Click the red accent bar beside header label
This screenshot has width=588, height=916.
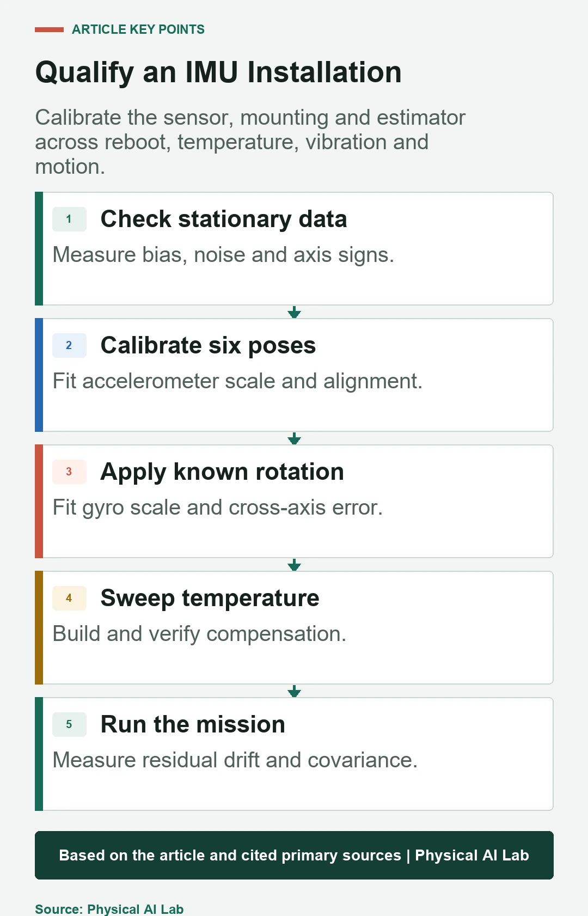coord(49,29)
